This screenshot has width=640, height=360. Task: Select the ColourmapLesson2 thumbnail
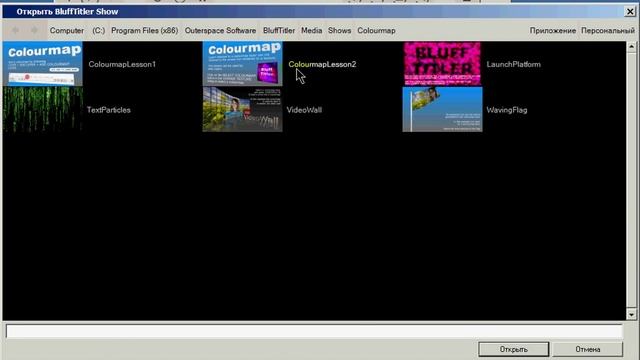pos(242,64)
